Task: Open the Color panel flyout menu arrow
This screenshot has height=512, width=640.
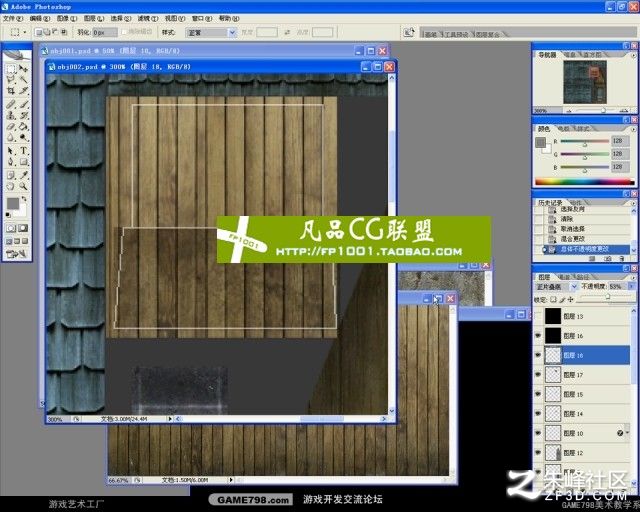Action: tap(633, 129)
